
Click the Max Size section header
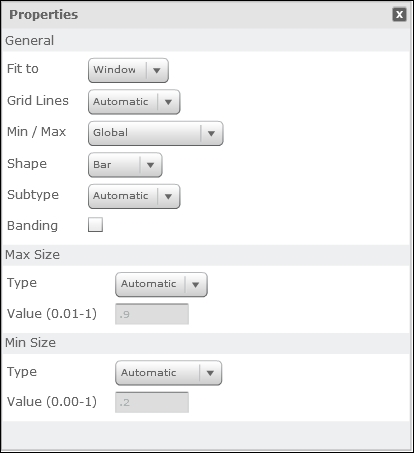[206, 255]
